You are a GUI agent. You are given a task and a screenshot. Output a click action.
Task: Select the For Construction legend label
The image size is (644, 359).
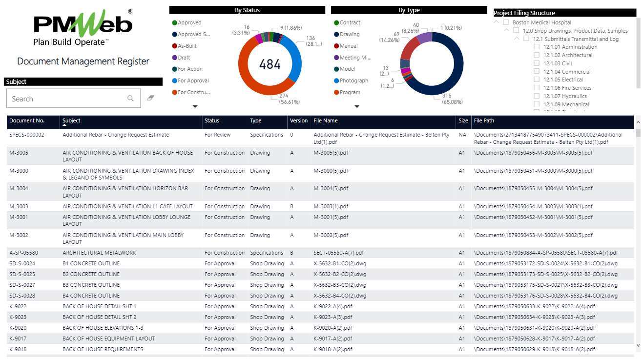point(194,92)
